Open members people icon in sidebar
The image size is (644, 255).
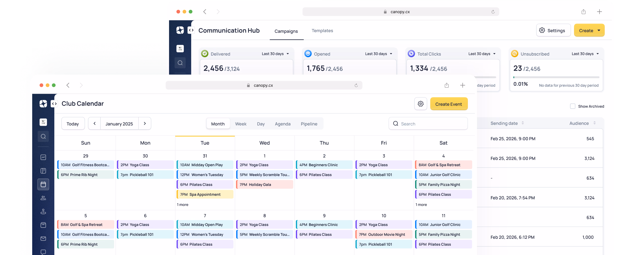point(43,198)
